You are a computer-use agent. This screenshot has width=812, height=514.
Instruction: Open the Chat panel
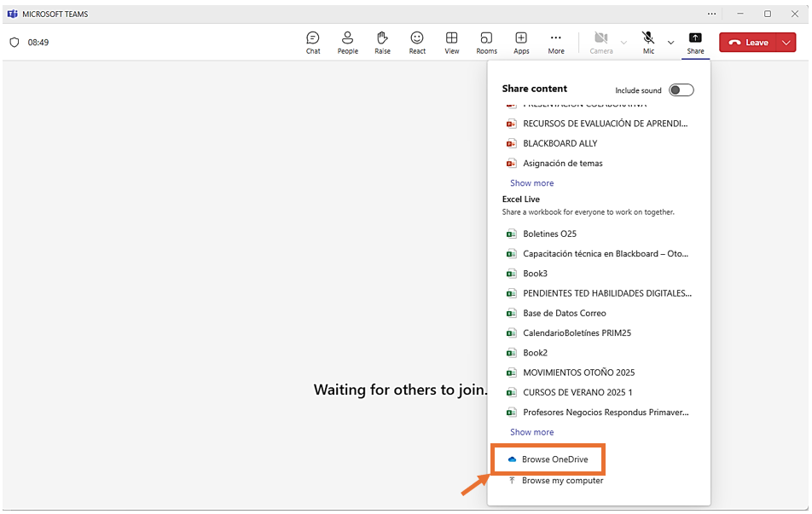click(x=313, y=43)
